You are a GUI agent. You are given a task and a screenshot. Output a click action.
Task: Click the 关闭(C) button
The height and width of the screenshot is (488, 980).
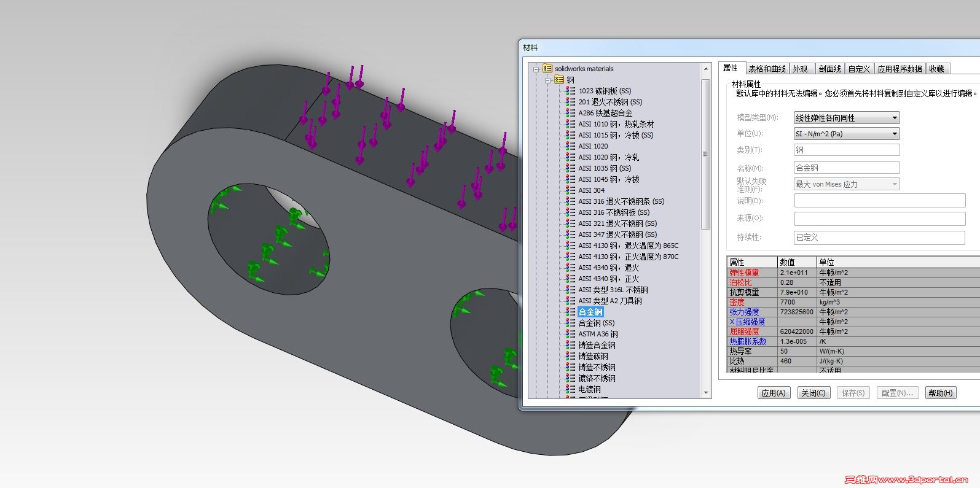tap(813, 393)
